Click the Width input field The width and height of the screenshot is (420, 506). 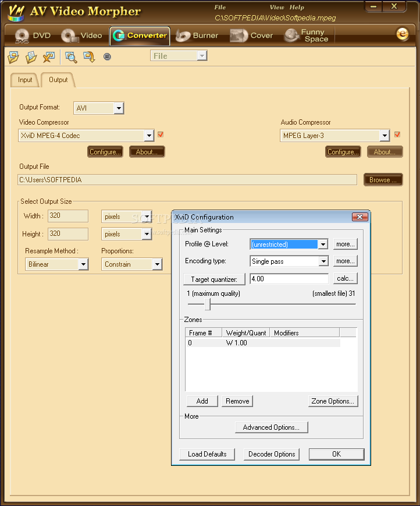(x=68, y=216)
